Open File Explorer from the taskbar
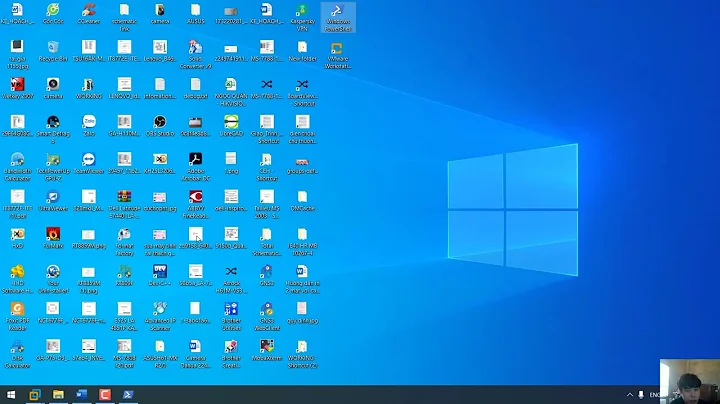This screenshot has height=404, width=720. 58,394
